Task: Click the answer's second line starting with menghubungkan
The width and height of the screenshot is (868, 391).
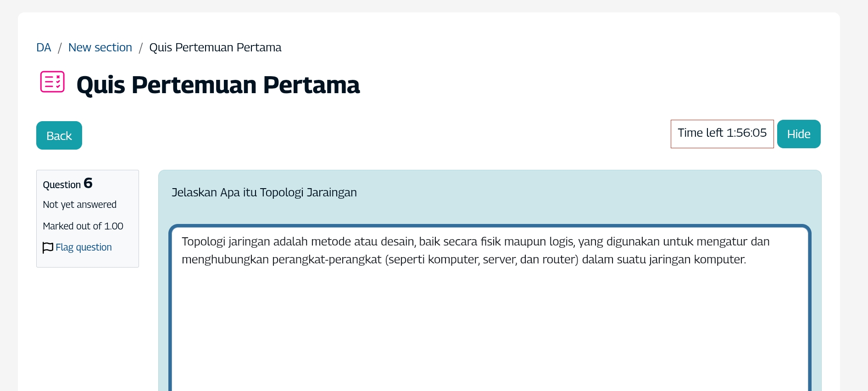Action: (x=463, y=259)
